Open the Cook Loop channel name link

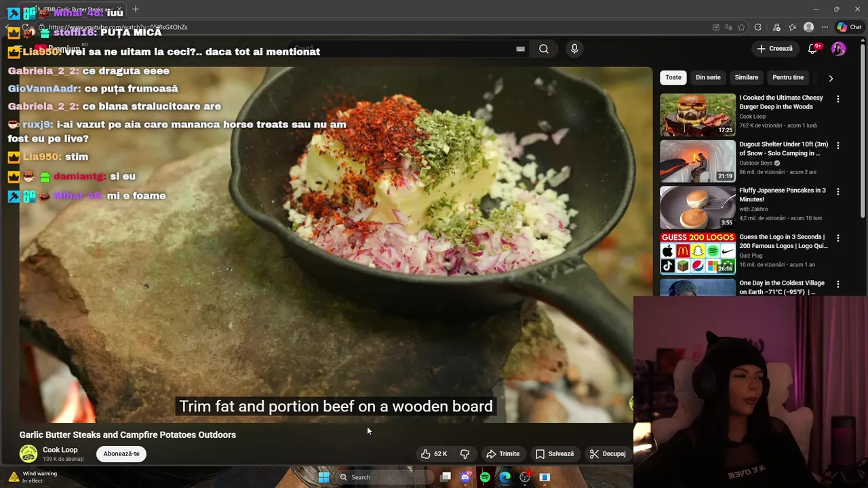[60, 450]
